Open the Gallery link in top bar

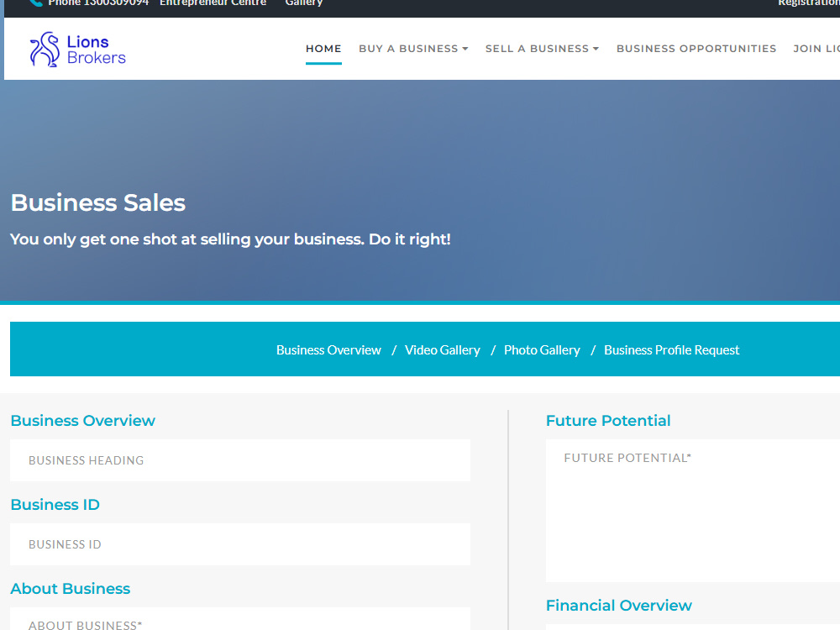point(304,3)
